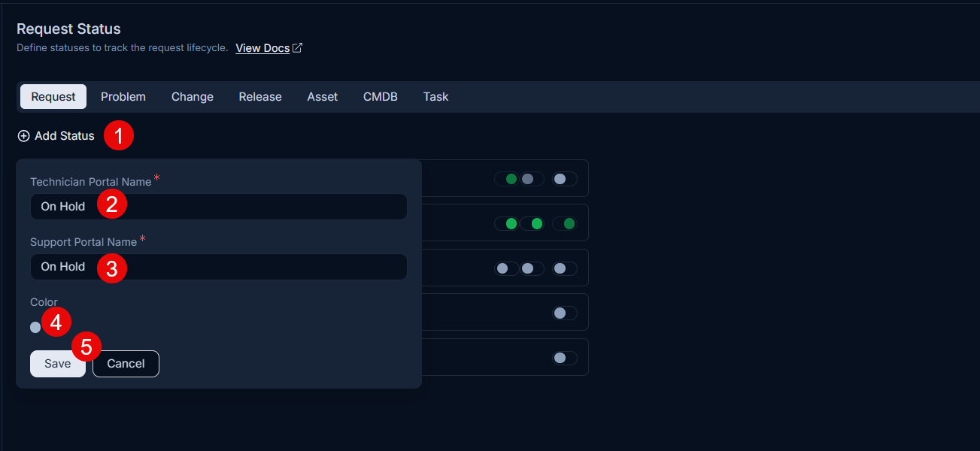Disable the first green switch in the second status row

pyautogui.click(x=507, y=223)
